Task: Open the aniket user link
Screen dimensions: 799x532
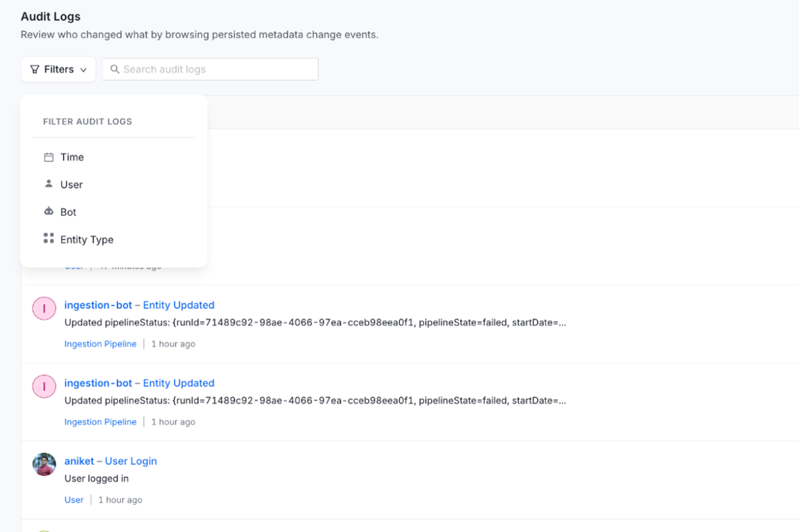Action: coord(79,461)
